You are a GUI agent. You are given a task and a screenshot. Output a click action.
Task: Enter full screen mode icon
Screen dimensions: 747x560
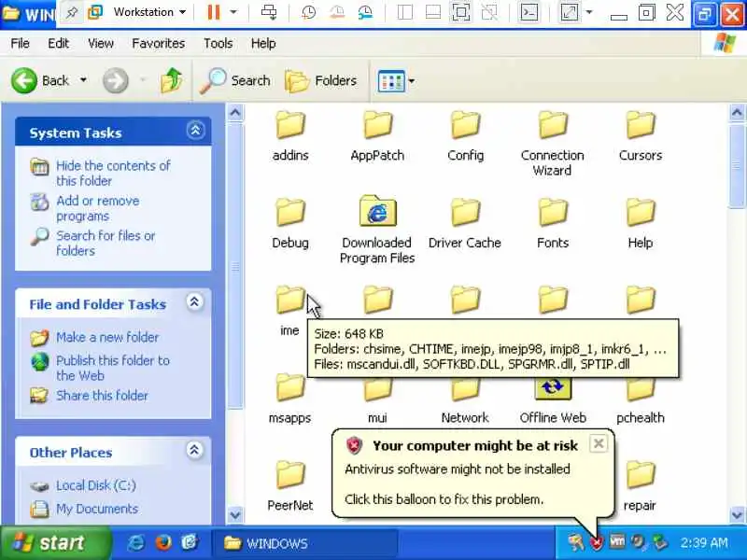tap(460, 12)
